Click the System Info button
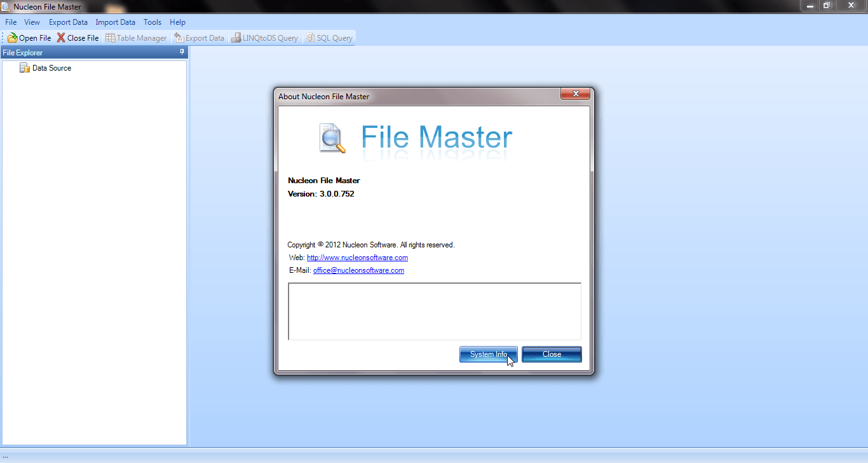Image resolution: width=868 pixels, height=463 pixels. (489, 354)
